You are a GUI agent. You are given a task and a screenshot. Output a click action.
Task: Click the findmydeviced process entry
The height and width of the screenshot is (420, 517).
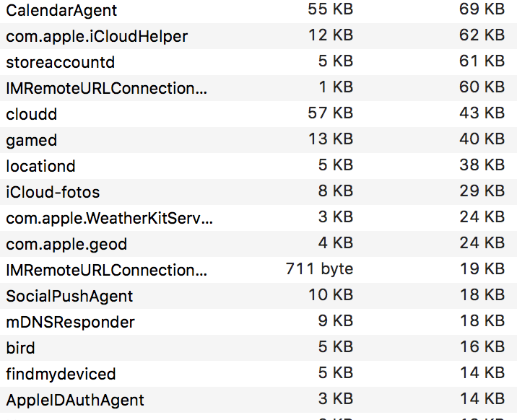tap(61, 375)
